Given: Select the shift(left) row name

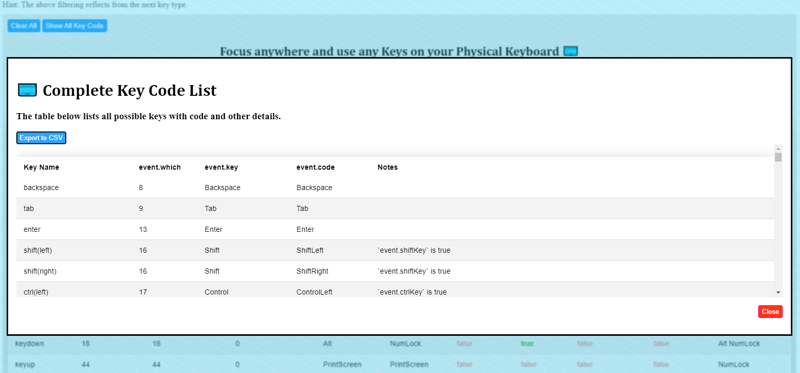Looking at the screenshot, I should point(38,251).
